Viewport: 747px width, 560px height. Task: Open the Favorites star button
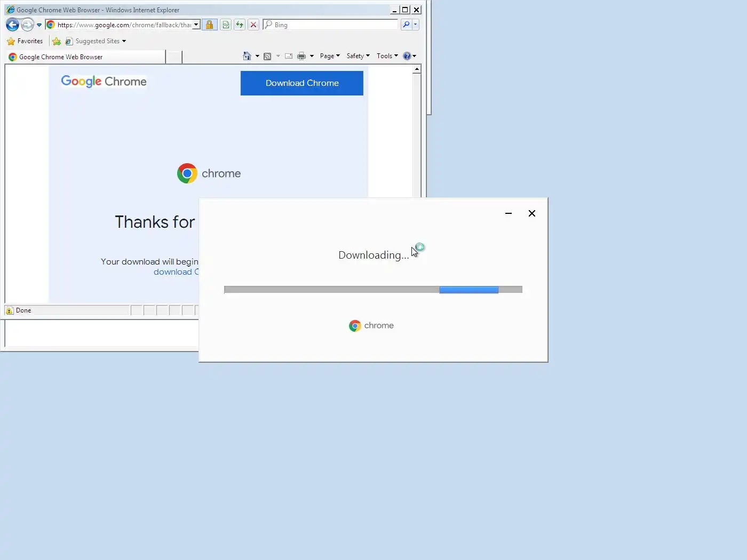[25, 41]
